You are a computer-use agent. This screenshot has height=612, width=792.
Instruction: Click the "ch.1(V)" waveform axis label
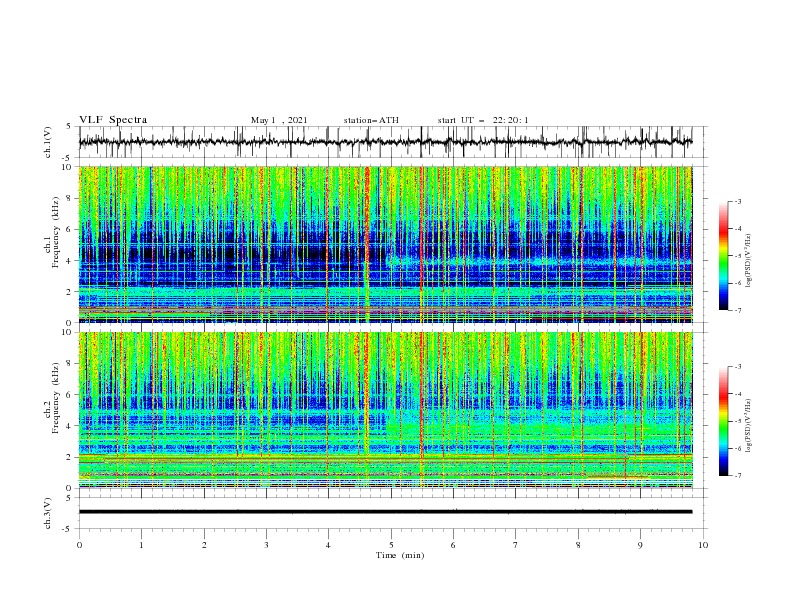click(x=48, y=142)
